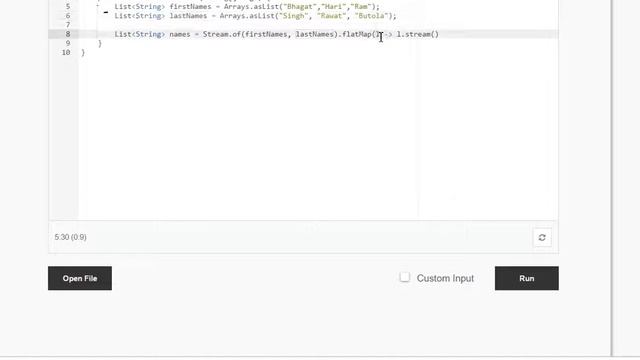This screenshot has height=360, width=640.
Task: Click empty line 7 in the editor
Action: point(318,25)
